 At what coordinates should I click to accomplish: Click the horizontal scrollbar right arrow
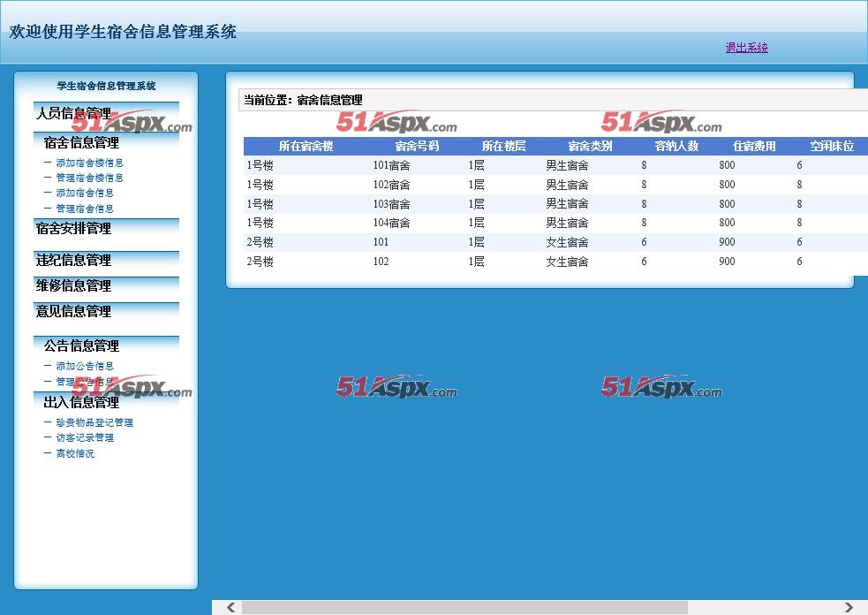point(849,607)
